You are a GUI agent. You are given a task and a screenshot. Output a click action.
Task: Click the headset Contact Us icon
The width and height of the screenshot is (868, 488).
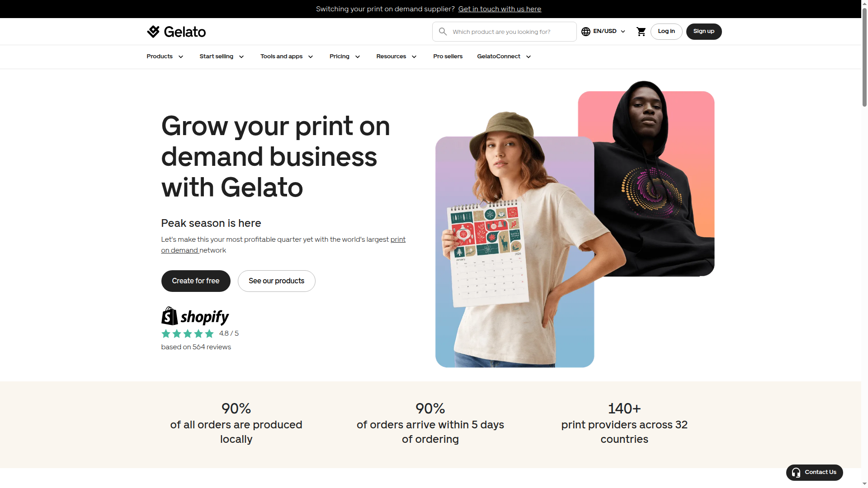click(796, 473)
